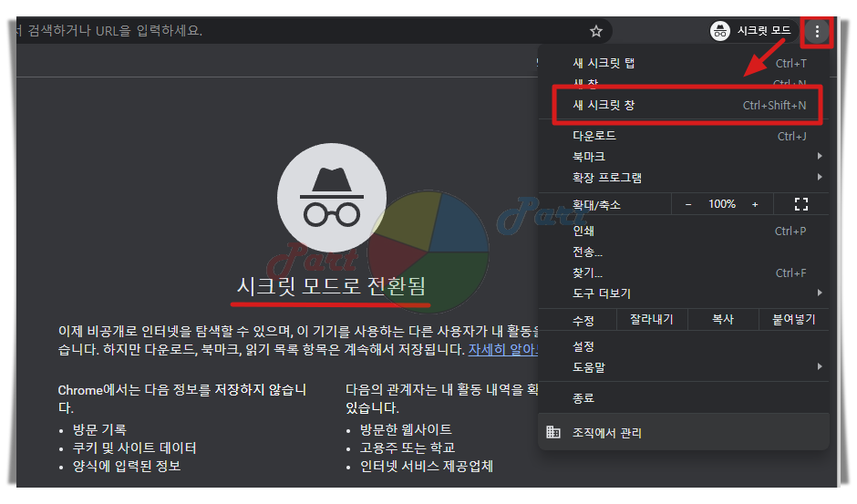The width and height of the screenshot is (857, 504).
Task: Click the 시크릿 모드로 전환됨 heading
Action: pyautogui.click(x=331, y=286)
